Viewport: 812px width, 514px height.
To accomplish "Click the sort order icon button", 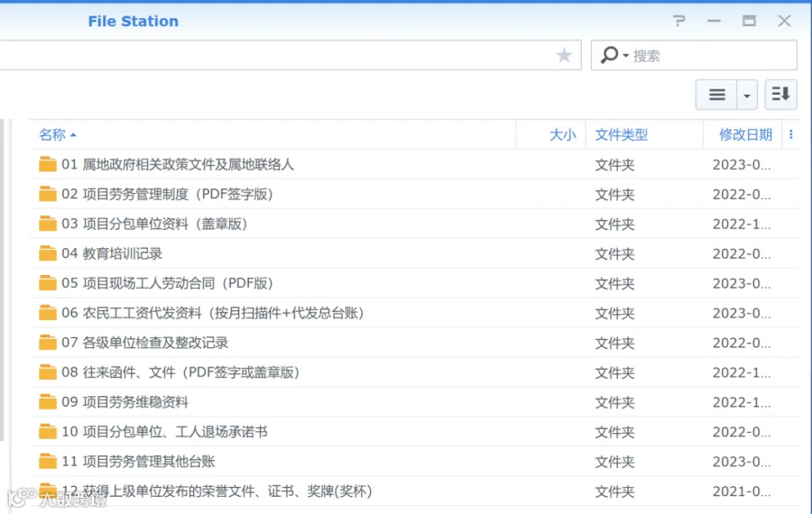I will pyautogui.click(x=780, y=94).
